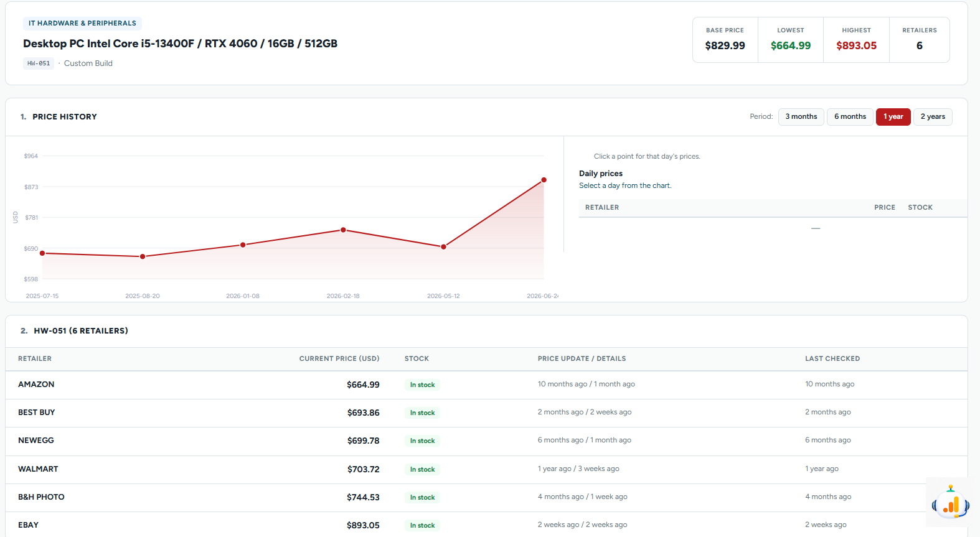Click Amazon's In stock badge
The width and height of the screenshot is (980, 537).
[x=422, y=385]
